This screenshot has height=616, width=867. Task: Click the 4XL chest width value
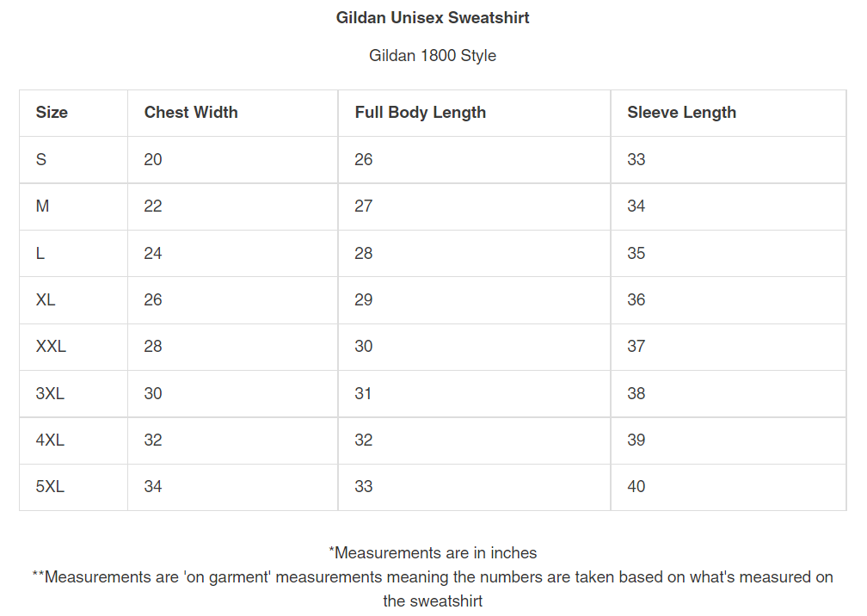[x=153, y=440]
